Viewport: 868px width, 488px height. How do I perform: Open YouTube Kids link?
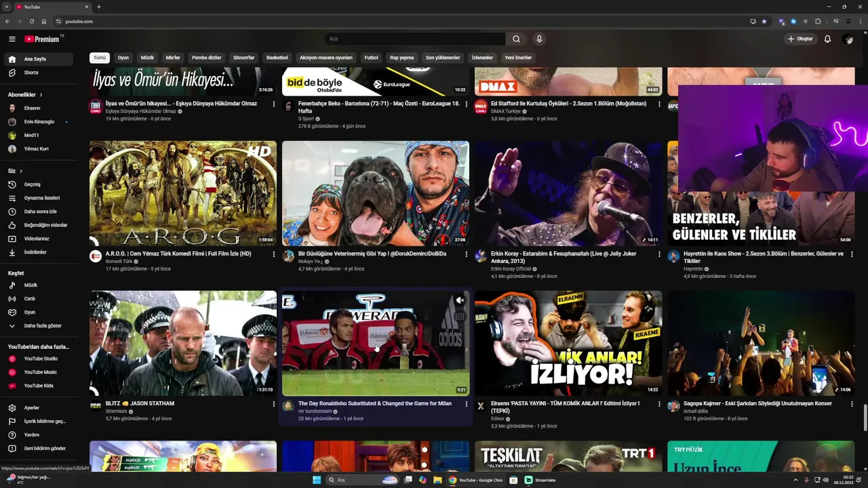(39, 386)
